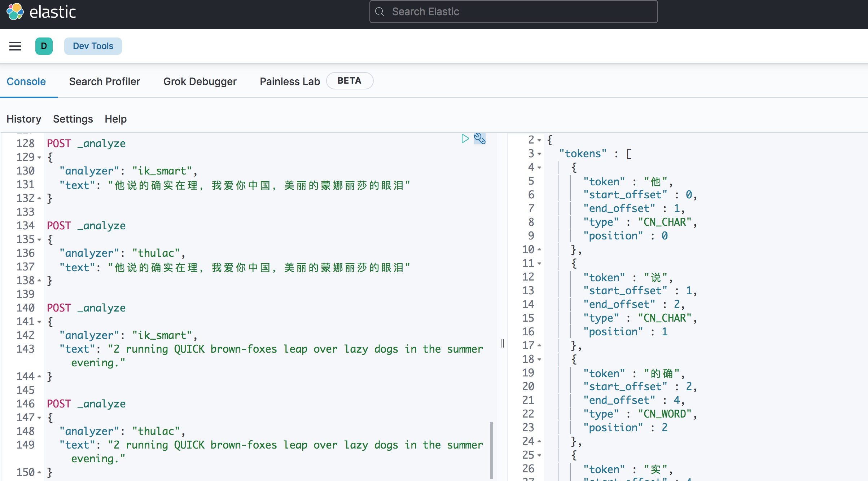
Task: Click the Elastic logo icon
Action: (x=15, y=12)
